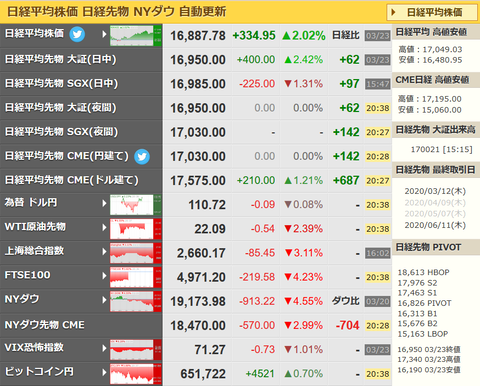
Task: Open the 上海総合指数 row label
Action: point(34,251)
